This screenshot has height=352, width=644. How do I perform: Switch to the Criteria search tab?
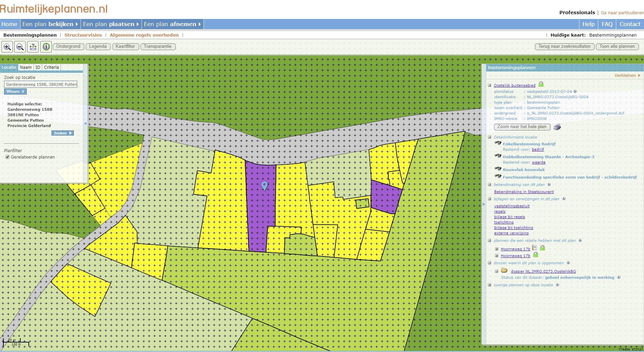(51, 67)
